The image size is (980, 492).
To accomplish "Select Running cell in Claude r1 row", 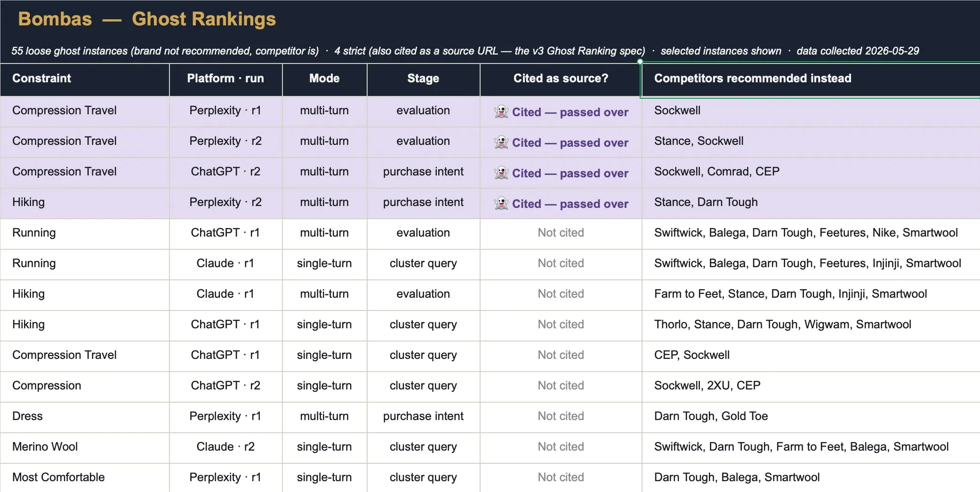I will (85, 264).
